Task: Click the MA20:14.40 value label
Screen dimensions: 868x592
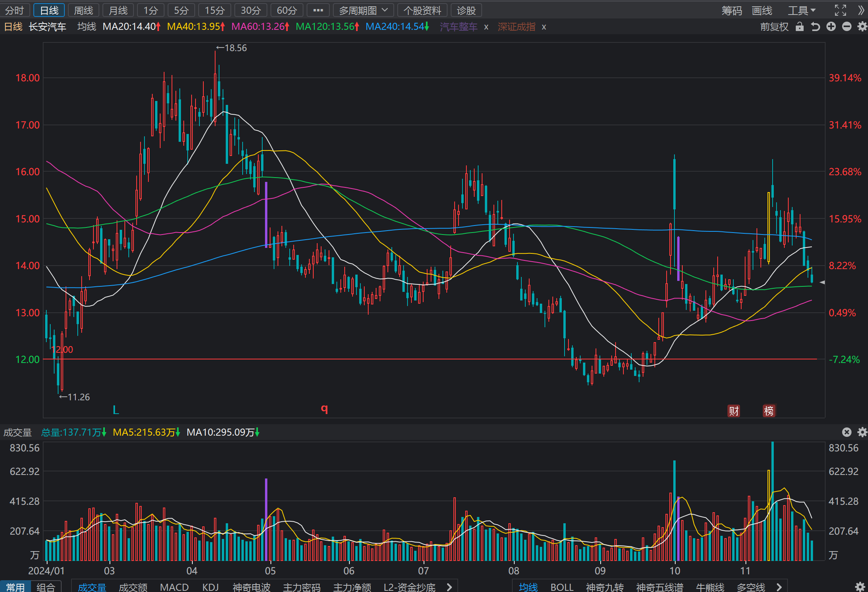Action: [132, 27]
